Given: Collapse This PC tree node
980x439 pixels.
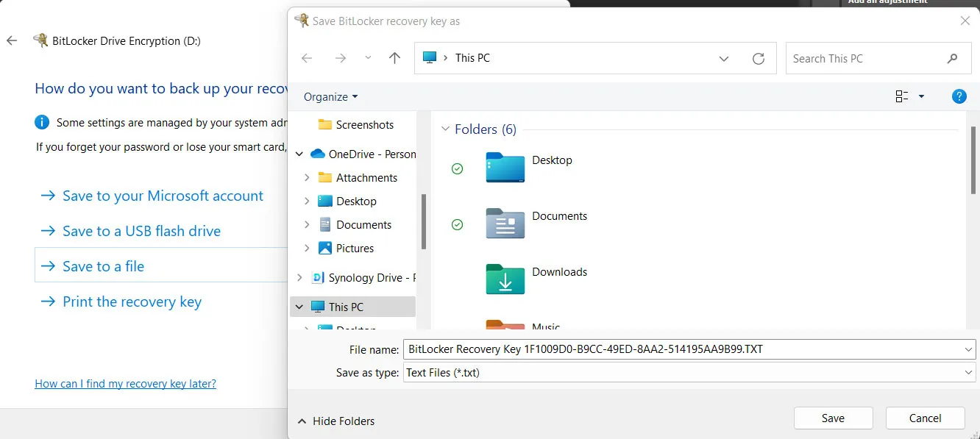Looking at the screenshot, I should point(299,307).
